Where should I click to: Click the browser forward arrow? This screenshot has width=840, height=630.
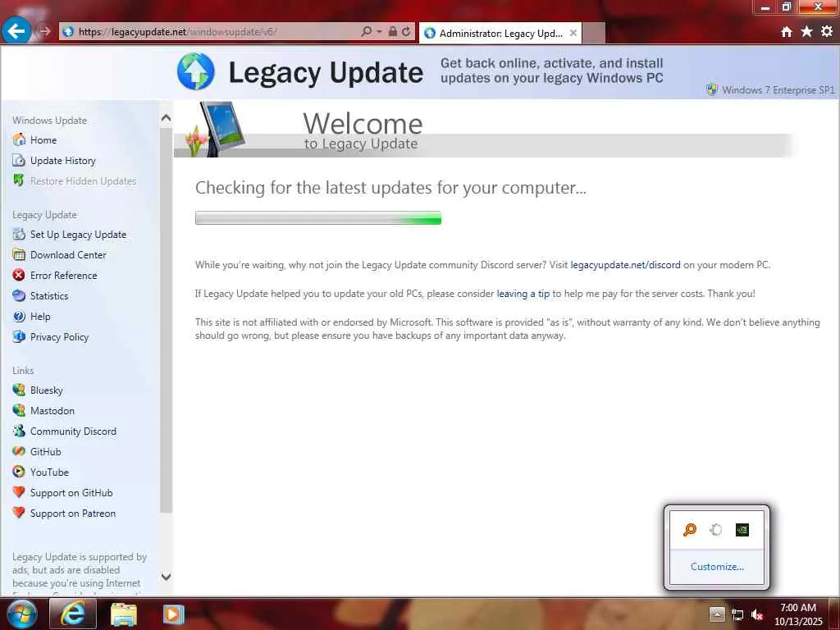(x=45, y=32)
